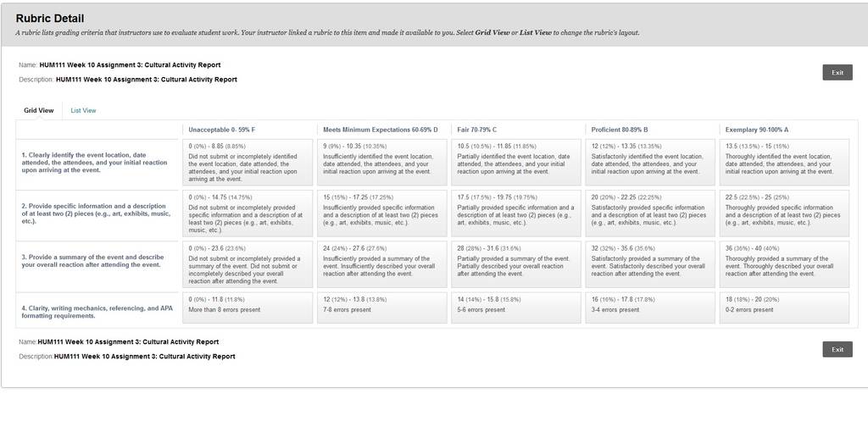This screenshot has width=868, height=443.
Task: Click the Unacceptable 0-59% F column header
Action: coord(222,130)
